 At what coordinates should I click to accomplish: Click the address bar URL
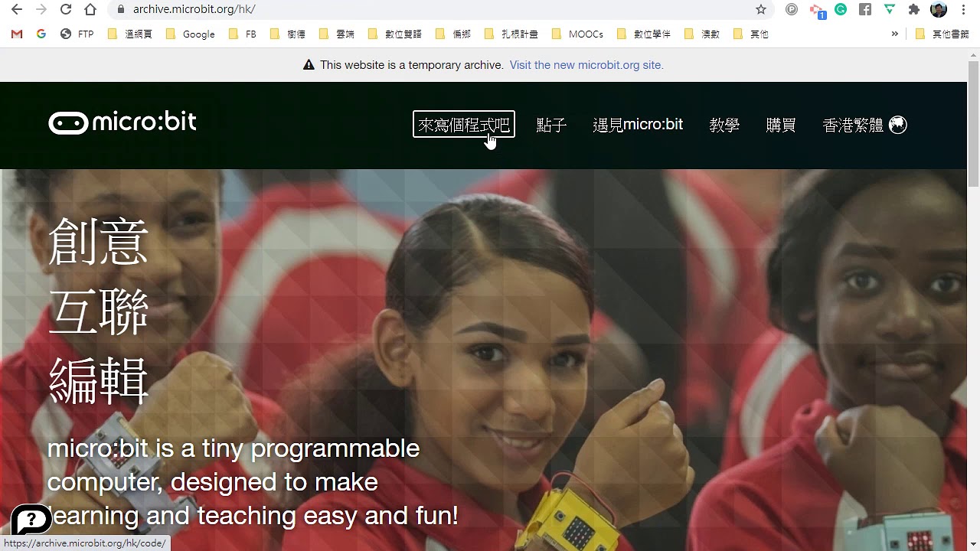click(194, 9)
